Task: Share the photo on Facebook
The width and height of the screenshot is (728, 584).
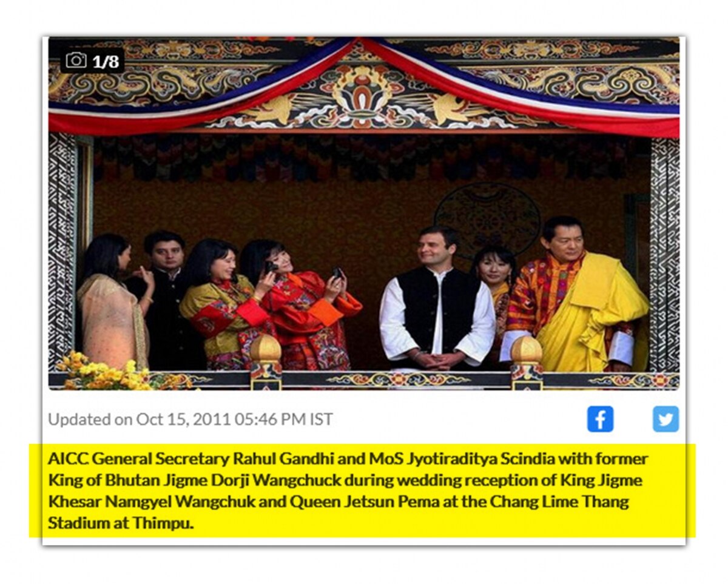Action: click(600, 419)
